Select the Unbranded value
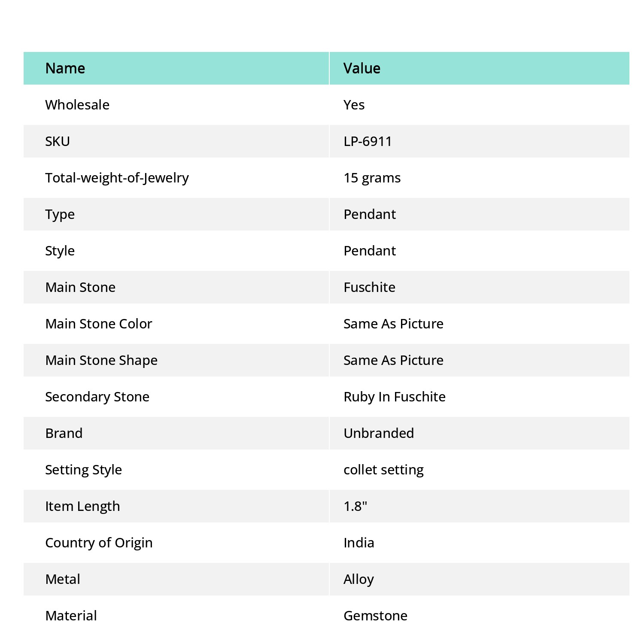 [x=379, y=433]
